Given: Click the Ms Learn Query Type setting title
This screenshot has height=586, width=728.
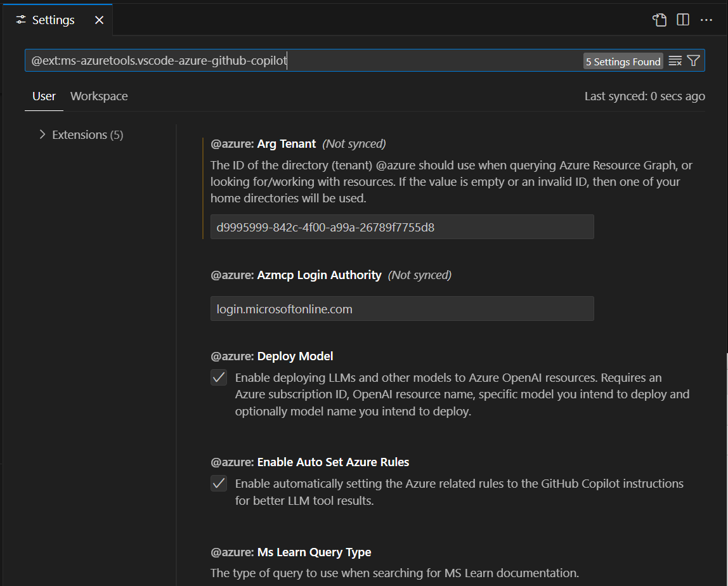Looking at the screenshot, I should pos(314,552).
